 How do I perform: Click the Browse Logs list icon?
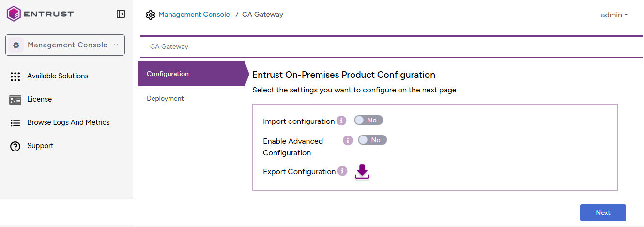15,123
